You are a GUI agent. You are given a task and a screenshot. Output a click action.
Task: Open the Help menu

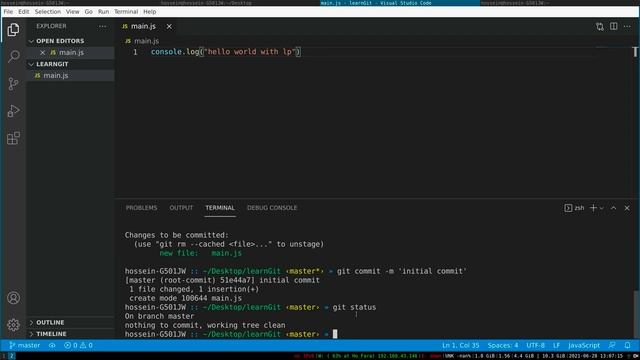[150, 12]
